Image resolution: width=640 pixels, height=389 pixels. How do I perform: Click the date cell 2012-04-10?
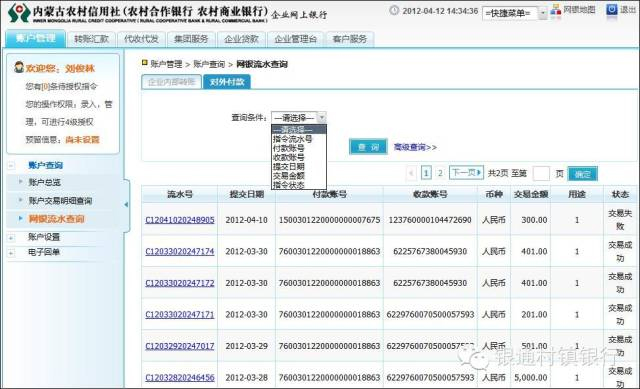click(x=247, y=220)
